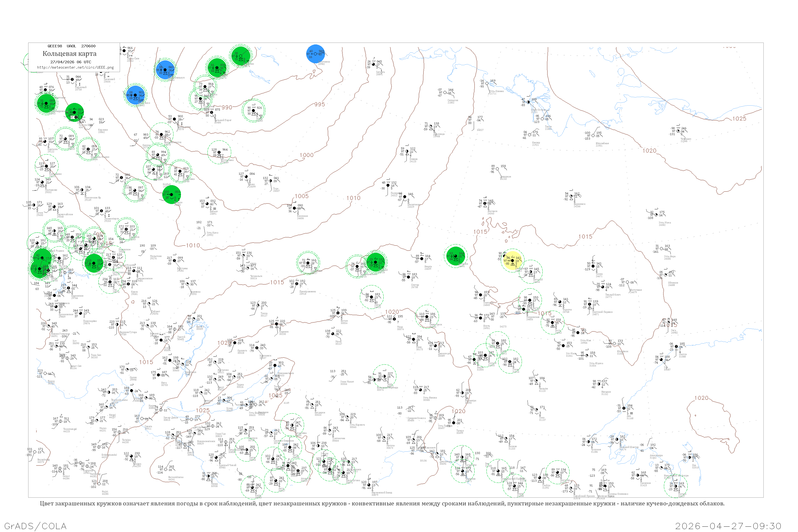Click the Оймякон station marker
The image size is (798, 532).
click(x=665, y=275)
